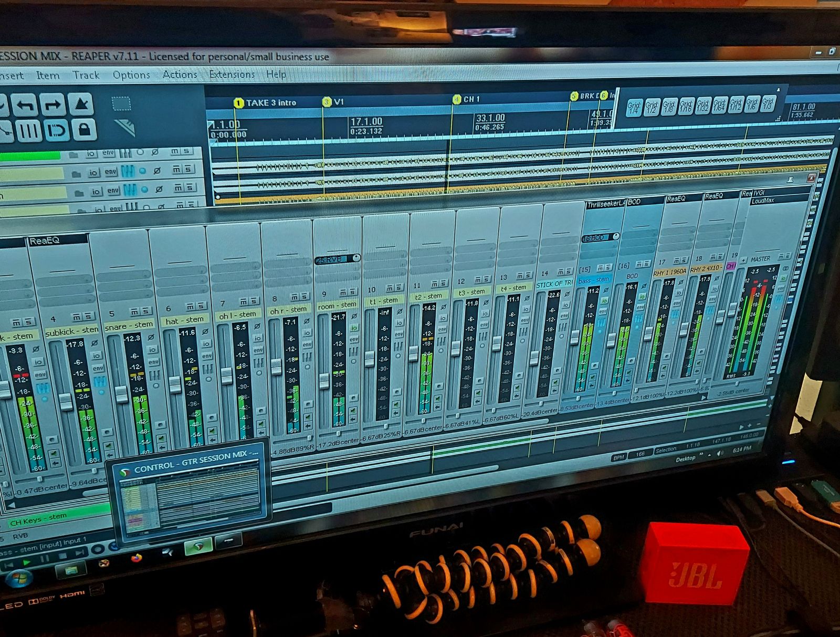Set grid to 1/16 button

[686, 106]
